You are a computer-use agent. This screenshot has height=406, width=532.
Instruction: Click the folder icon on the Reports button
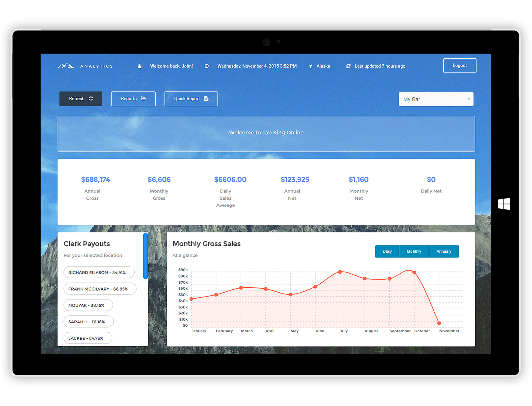(x=144, y=98)
